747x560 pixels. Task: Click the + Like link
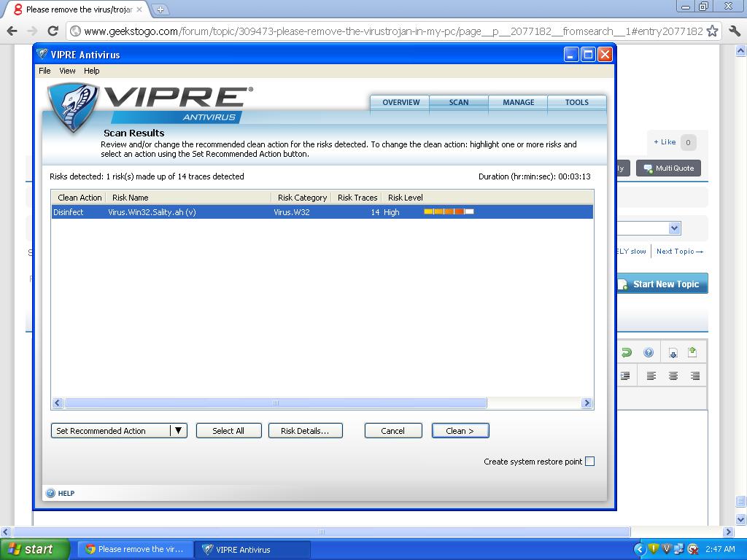click(x=665, y=142)
